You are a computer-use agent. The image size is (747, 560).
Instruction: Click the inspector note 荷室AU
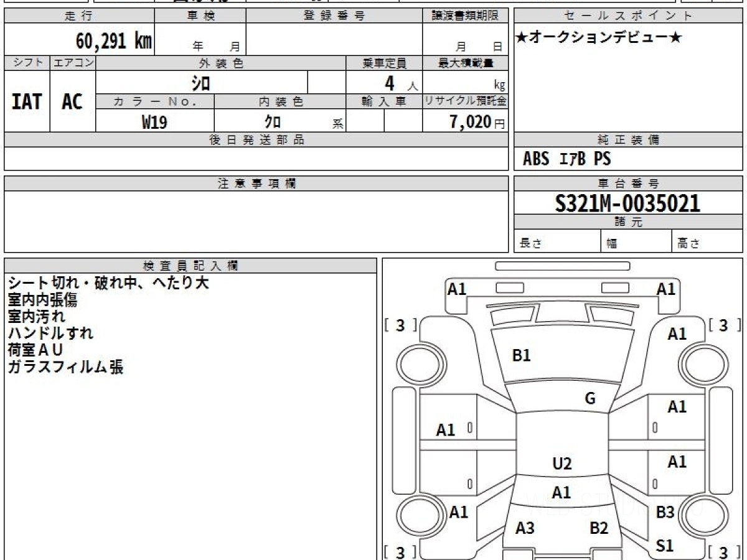click(x=35, y=350)
